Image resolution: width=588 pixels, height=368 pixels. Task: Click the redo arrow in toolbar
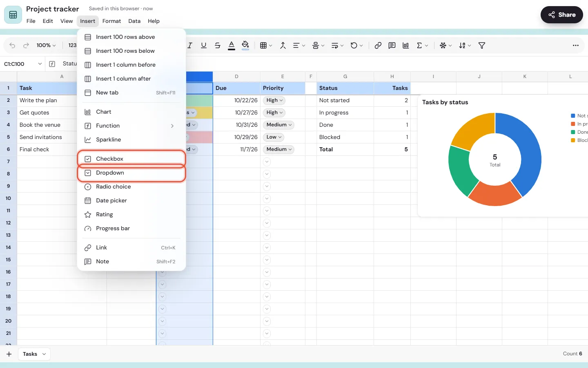point(26,45)
